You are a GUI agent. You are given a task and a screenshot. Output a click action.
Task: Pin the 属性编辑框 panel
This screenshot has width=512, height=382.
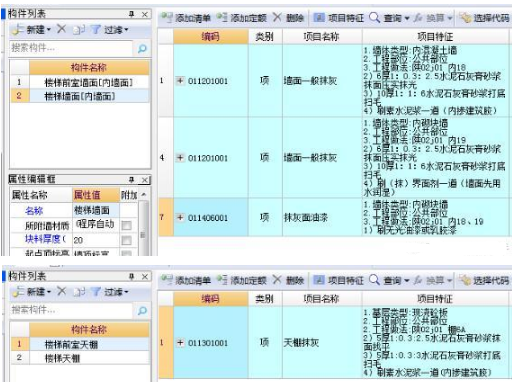click(131, 180)
